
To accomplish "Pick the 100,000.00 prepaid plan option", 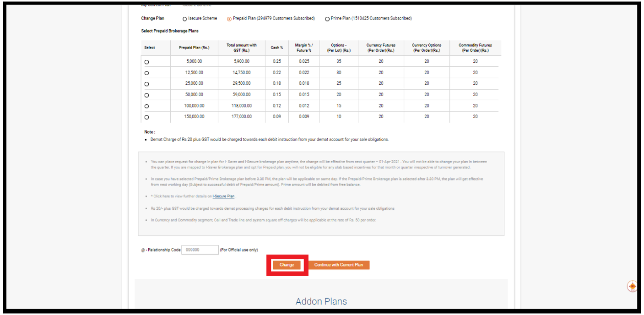I will (x=147, y=106).
